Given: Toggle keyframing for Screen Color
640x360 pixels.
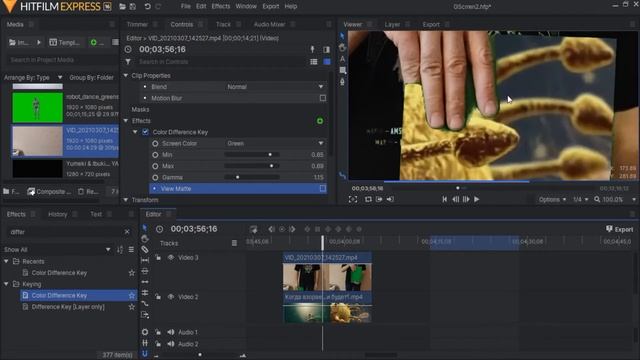Looking at the screenshot, I should click(x=155, y=143).
